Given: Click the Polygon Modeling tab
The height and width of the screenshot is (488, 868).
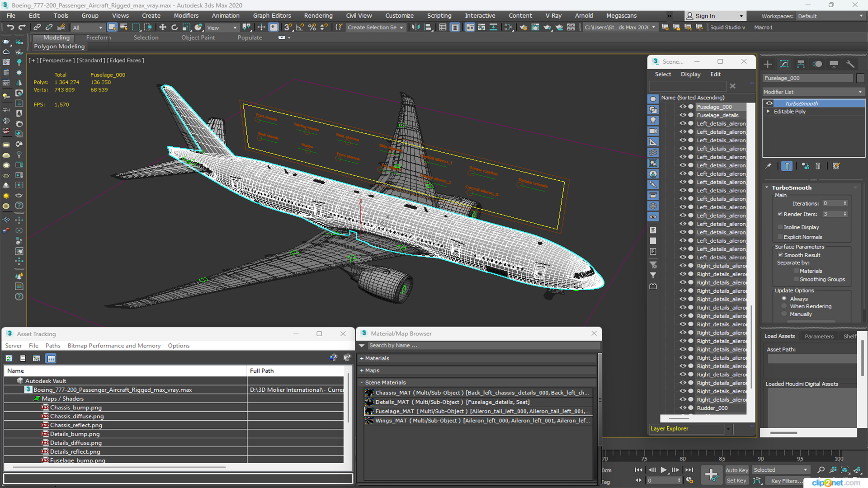Looking at the screenshot, I should tap(60, 47).
